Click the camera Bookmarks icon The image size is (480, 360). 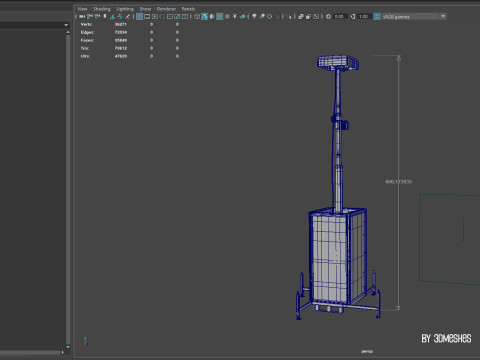tap(105, 16)
